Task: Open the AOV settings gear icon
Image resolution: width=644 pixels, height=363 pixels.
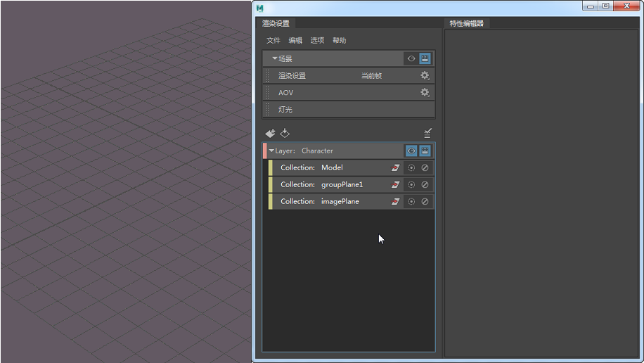Action: coord(425,92)
